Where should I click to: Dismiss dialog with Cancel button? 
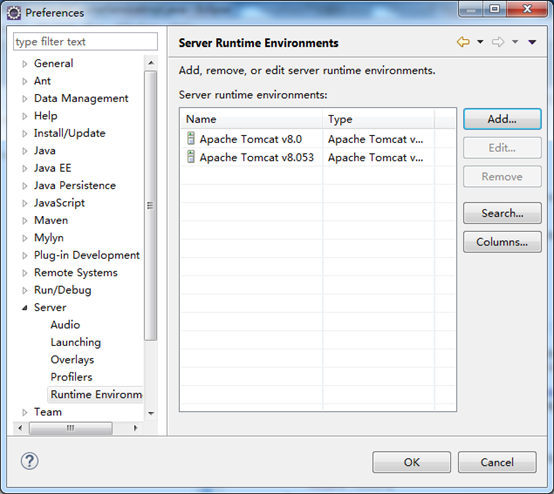pos(497,462)
